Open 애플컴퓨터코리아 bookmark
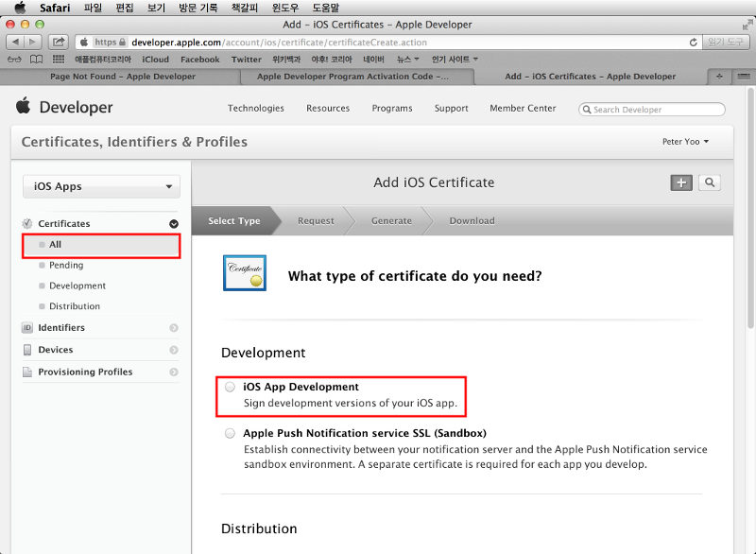 (103, 60)
